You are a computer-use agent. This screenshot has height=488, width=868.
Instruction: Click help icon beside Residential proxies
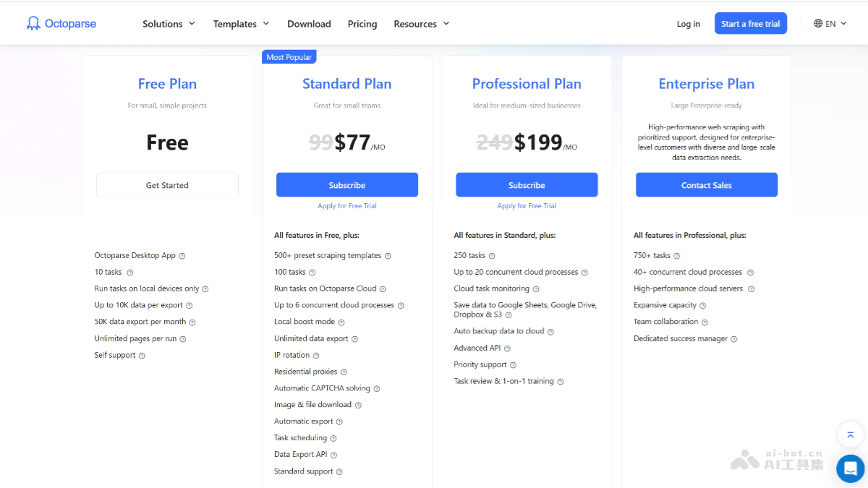click(344, 372)
